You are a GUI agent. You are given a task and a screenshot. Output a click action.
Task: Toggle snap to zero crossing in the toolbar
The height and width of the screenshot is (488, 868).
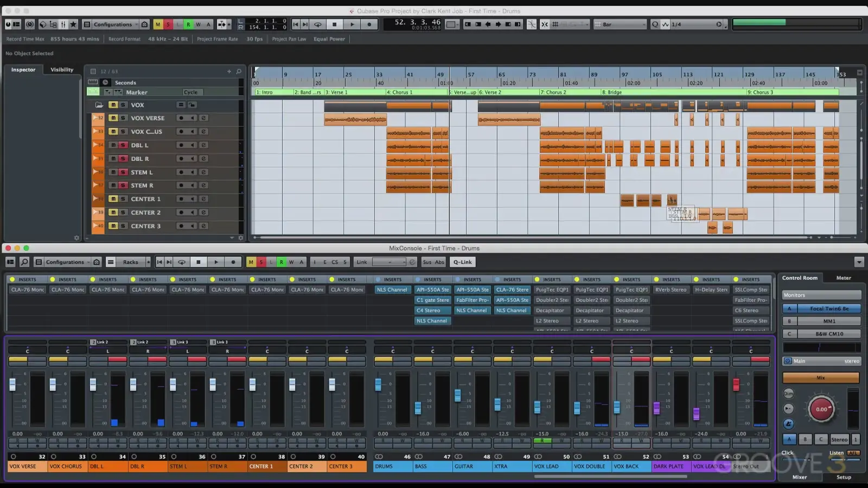pyautogui.click(x=532, y=24)
